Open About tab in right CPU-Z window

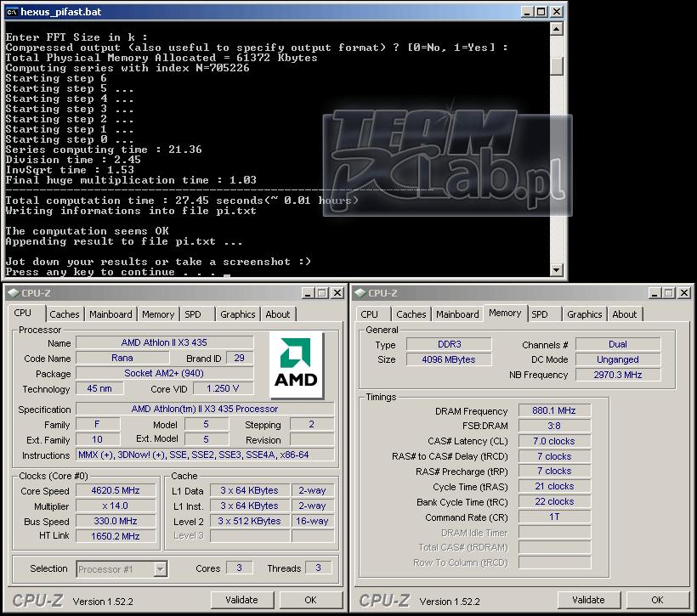pyautogui.click(x=625, y=314)
